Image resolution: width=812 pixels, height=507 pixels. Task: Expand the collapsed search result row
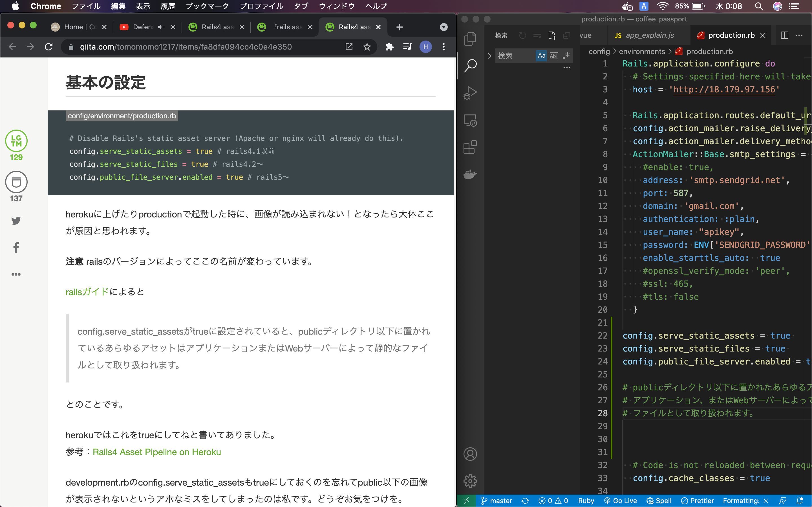pos(489,56)
